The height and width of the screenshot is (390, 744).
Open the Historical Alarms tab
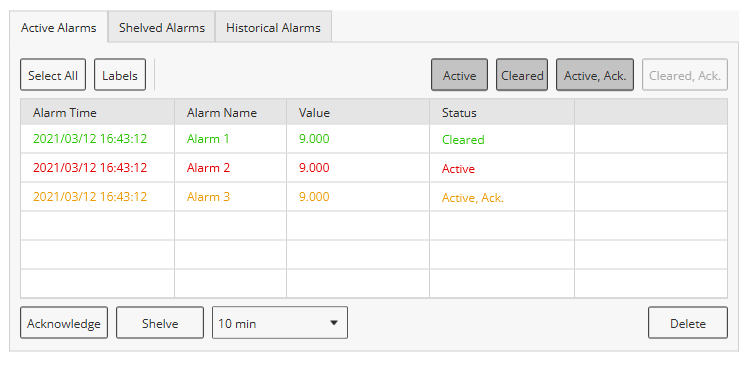tap(273, 28)
